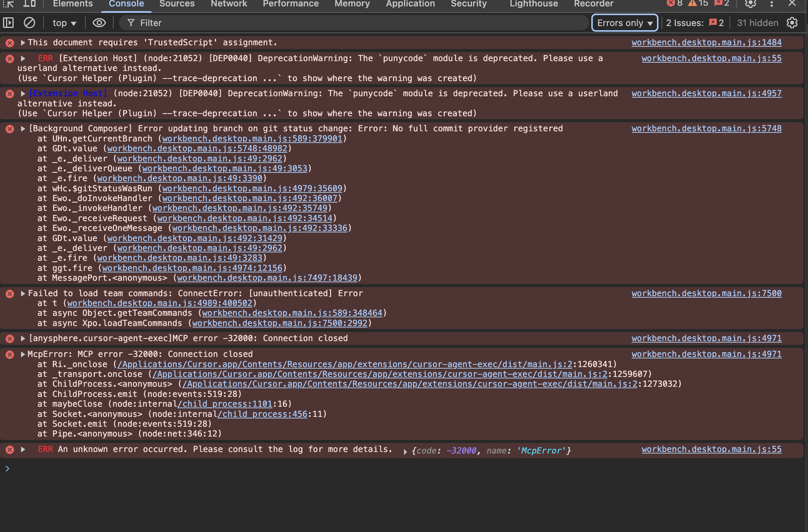The image size is (808, 532).
Task: Click the yellow warning count indicator
Action: tap(698, 3)
